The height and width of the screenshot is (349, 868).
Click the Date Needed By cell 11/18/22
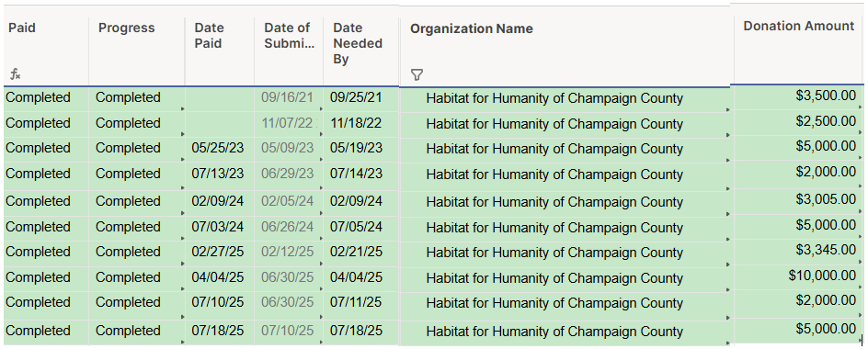361,123
